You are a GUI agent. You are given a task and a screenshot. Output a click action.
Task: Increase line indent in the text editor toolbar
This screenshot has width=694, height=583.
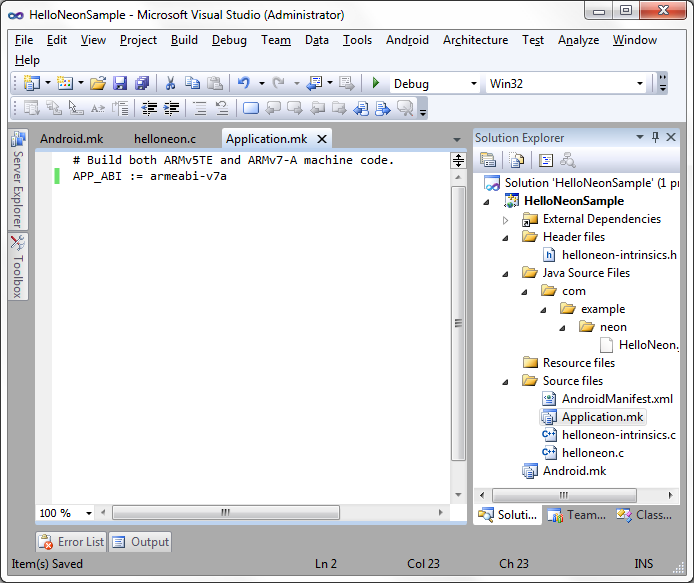171,108
